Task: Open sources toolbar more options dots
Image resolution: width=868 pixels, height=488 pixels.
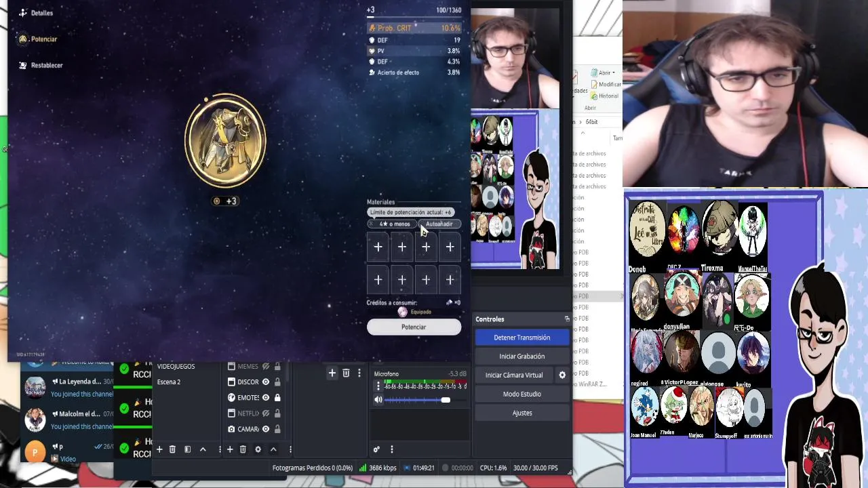Action: [x=290, y=449]
